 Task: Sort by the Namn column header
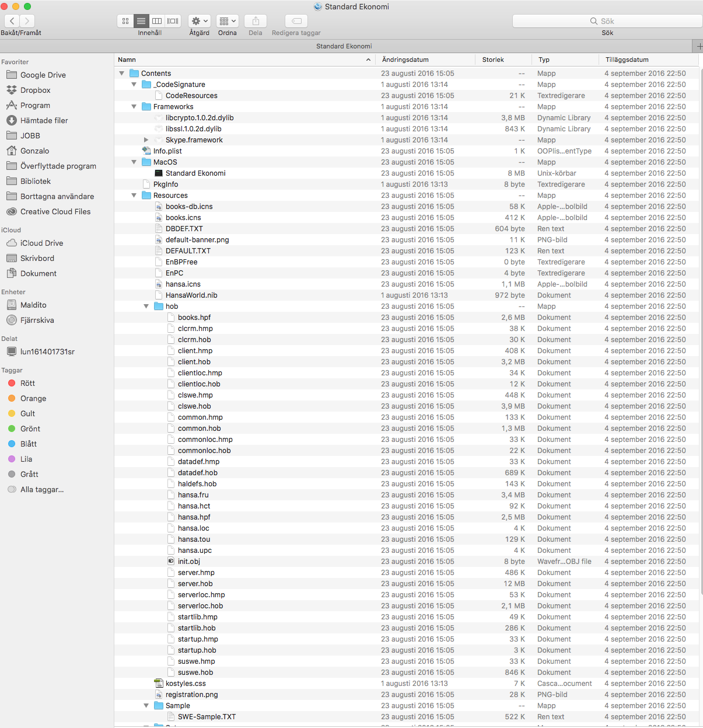[x=245, y=60]
